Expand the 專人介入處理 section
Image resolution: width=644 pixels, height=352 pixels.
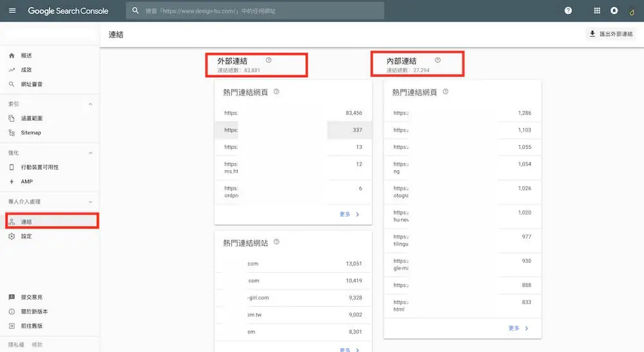click(90, 202)
